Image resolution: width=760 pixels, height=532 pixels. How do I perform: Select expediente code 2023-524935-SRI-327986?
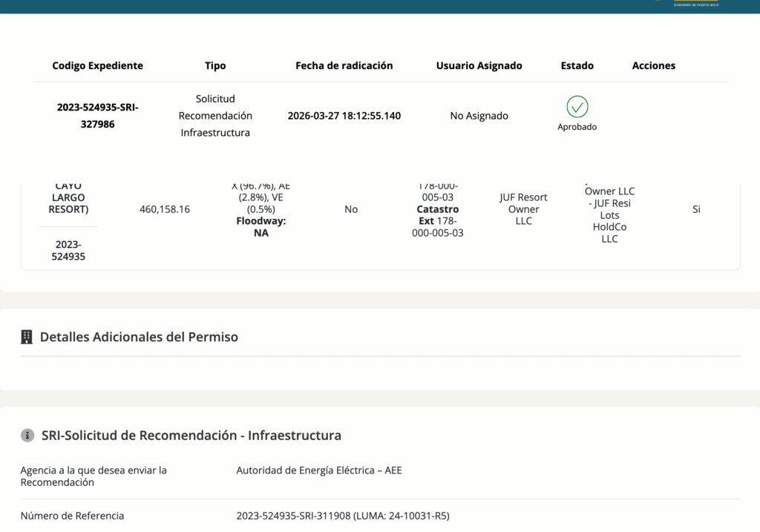[x=97, y=115]
